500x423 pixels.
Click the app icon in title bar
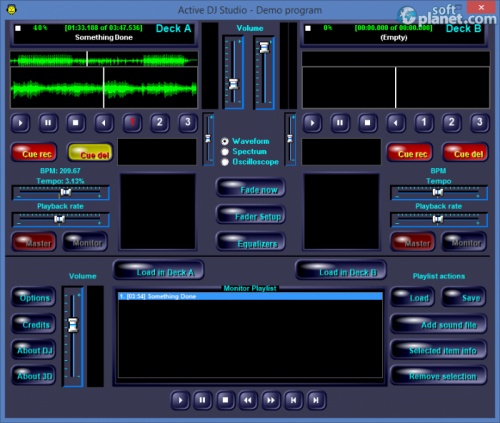click(12, 10)
